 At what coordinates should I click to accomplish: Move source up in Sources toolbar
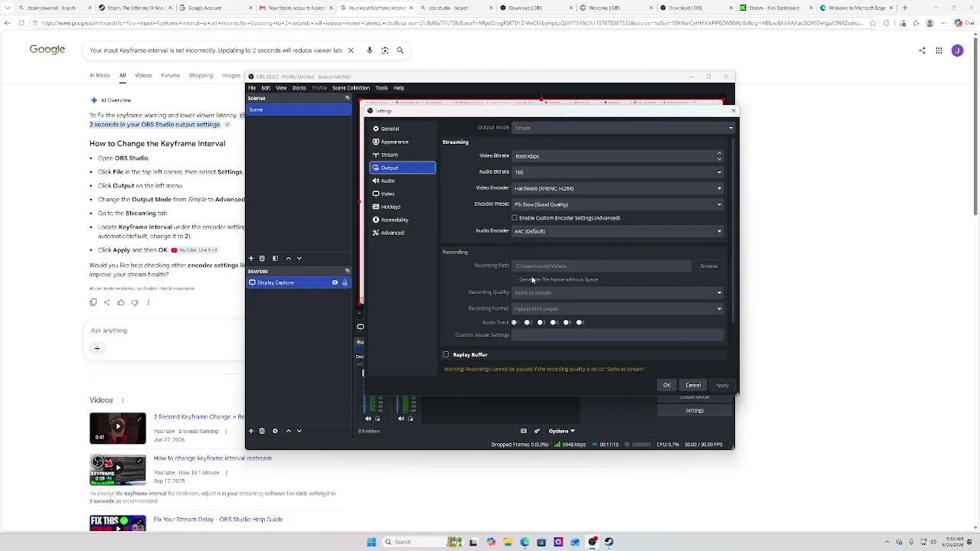[x=288, y=431]
